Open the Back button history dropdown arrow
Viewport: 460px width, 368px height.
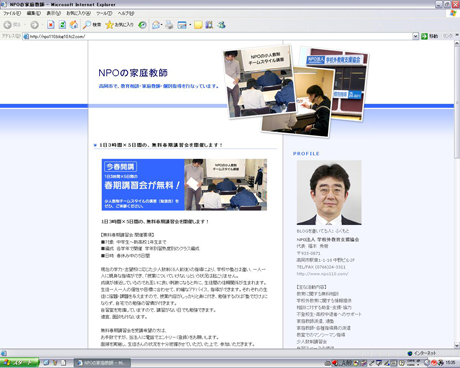pos(24,25)
